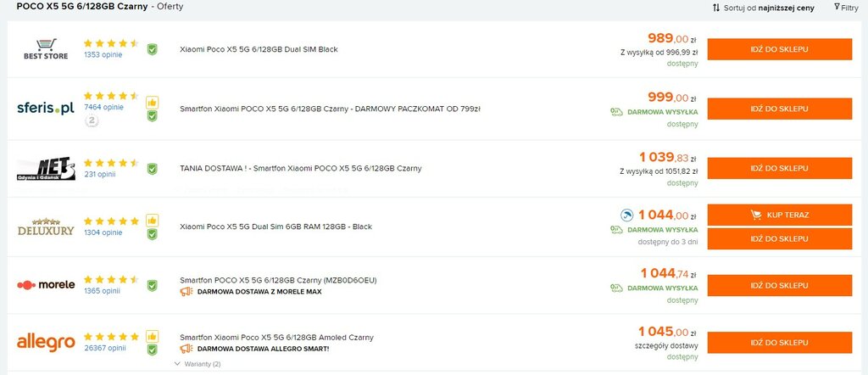Click the green shield in allegro row
Viewport: 868px width, 375px height.
(x=153, y=350)
